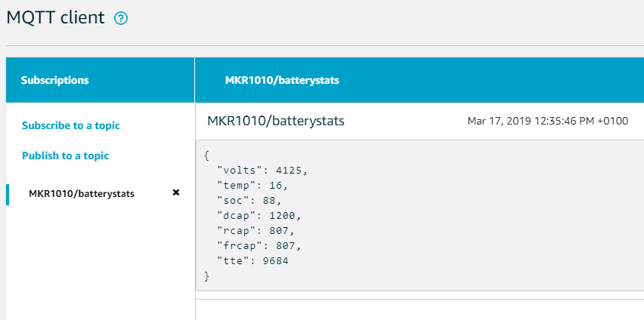Click the "frcap": 807 payload line
This screenshot has width=644, height=320.
tap(259, 245)
